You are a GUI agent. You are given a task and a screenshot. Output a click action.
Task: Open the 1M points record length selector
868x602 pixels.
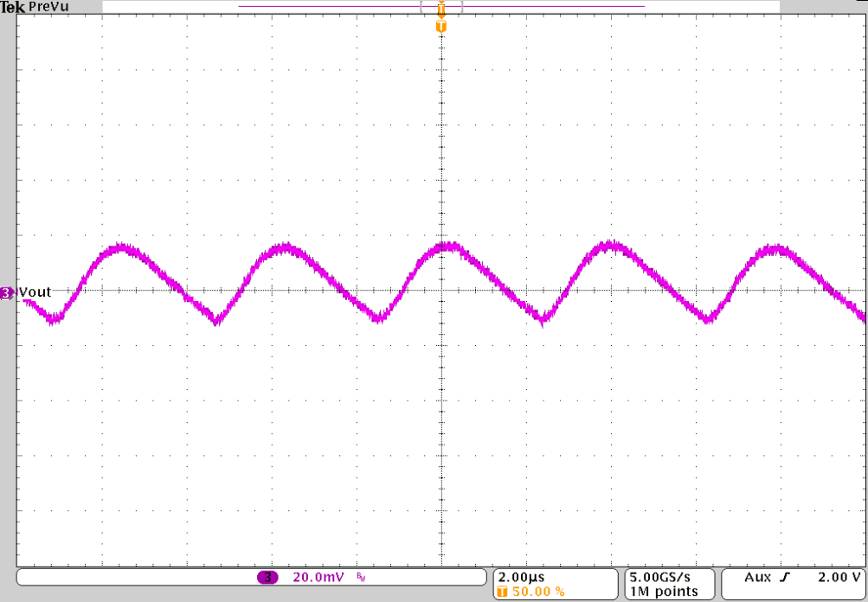(x=665, y=592)
